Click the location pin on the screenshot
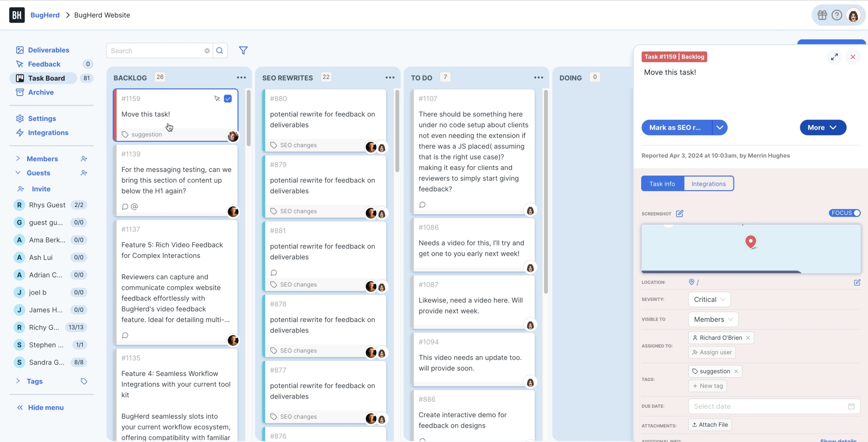This screenshot has width=868, height=442. coord(751,242)
